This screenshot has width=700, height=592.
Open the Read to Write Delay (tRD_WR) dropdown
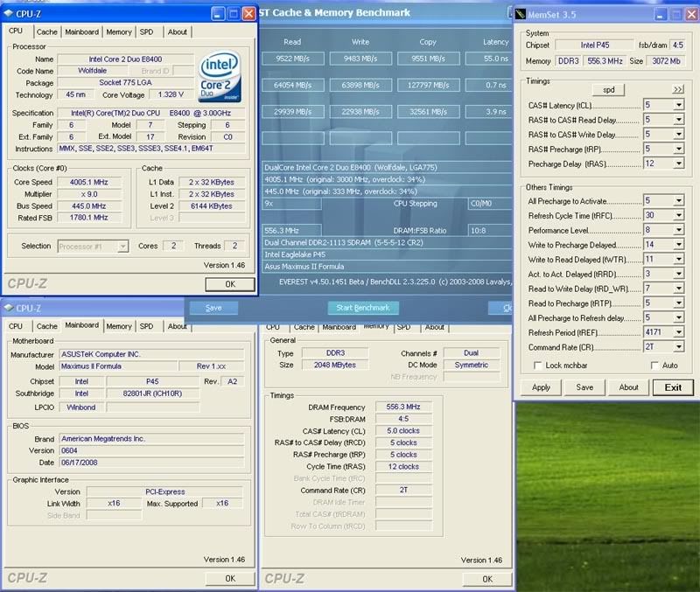coord(679,289)
